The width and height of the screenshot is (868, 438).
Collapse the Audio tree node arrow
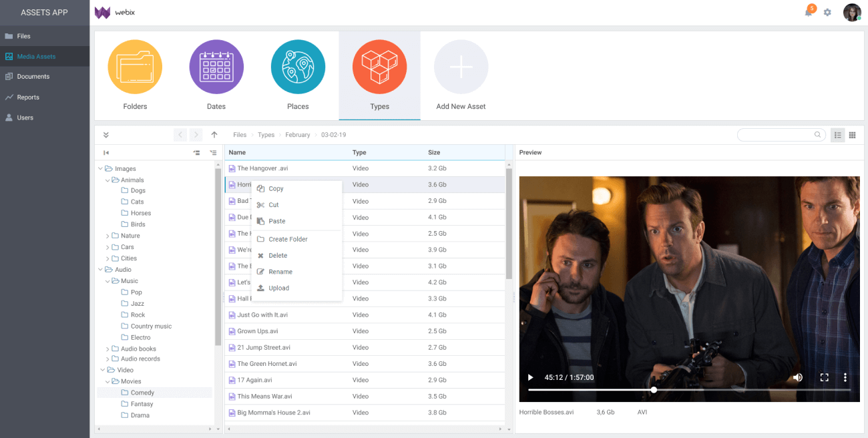point(101,270)
